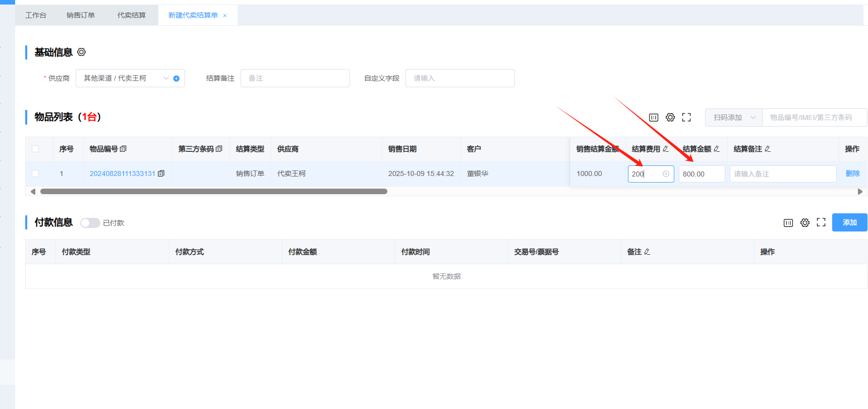Open settings gear beside 基础信息 heading

[x=82, y=52]
